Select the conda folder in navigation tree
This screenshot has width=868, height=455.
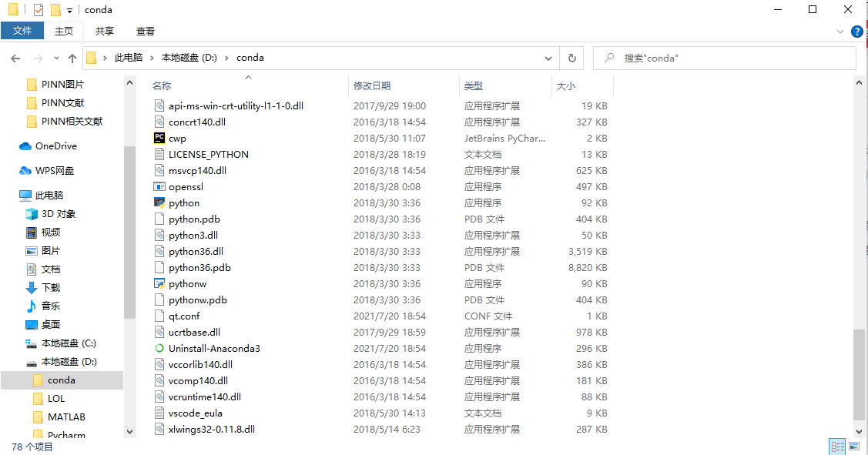click(62, 380)
